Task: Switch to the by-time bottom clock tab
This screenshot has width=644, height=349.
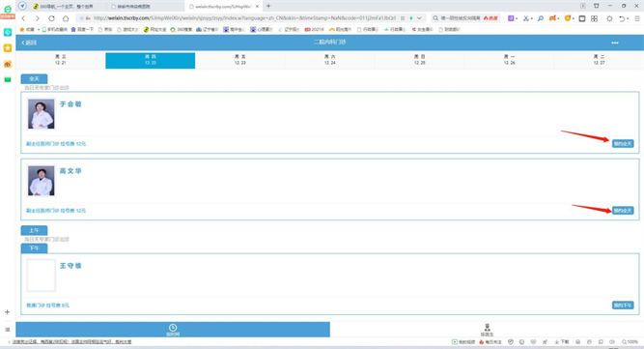Action: pos(173,330)
